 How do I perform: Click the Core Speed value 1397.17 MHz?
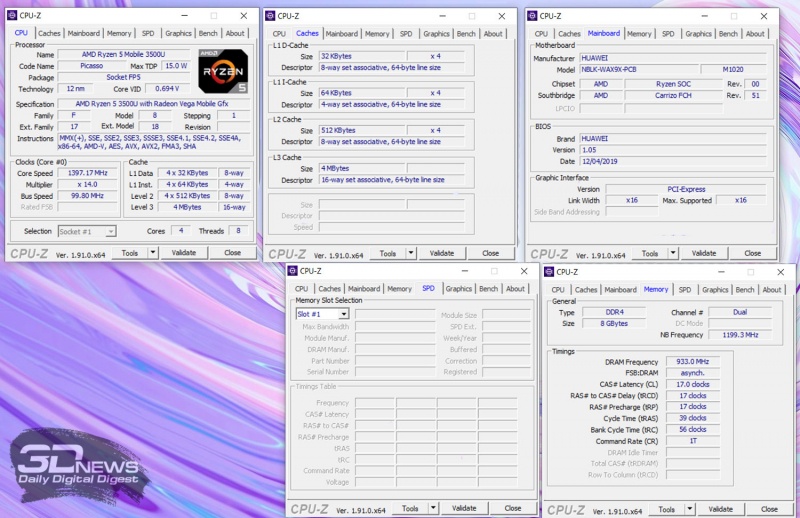(x=88, y=173)
